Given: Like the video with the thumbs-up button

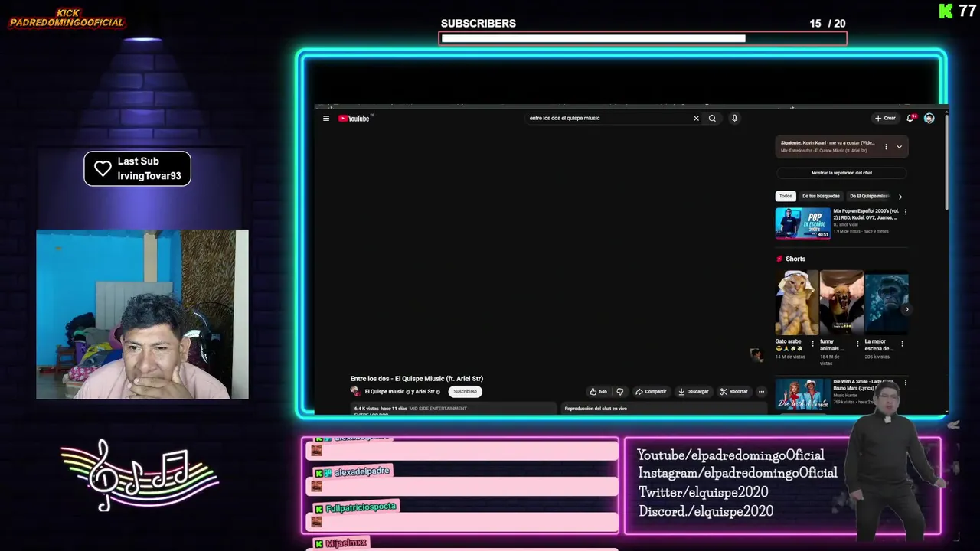Looking at the screenshot, I should pyautogui.click(x=599, y=391).
